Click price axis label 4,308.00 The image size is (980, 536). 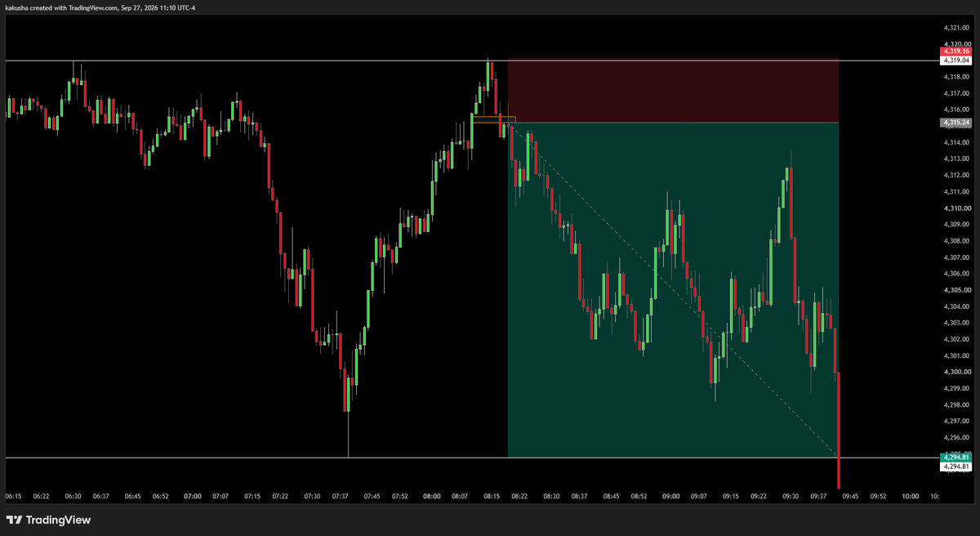point(955,241)
